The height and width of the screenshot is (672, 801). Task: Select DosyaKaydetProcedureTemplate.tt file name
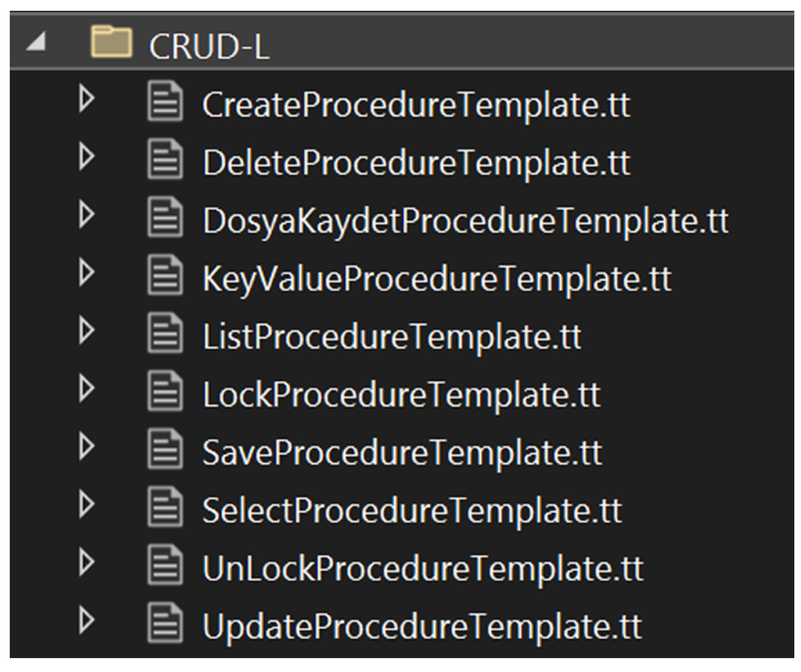(465, 221)
